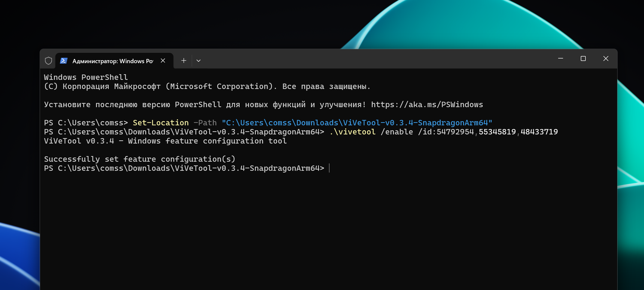Click the PowerShell icon on the tab
Image resolution: width=644 pixels, height=290 pixels.
pos(64,61)
